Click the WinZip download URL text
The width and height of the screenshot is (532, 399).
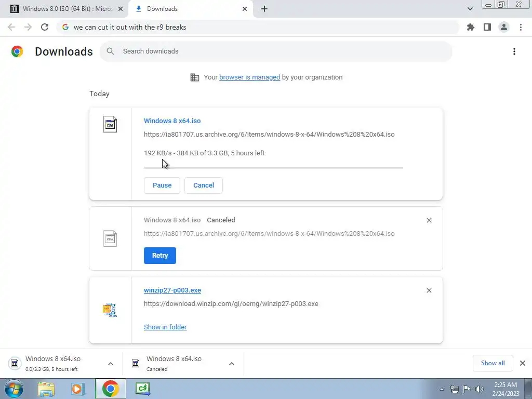point(231,304)
